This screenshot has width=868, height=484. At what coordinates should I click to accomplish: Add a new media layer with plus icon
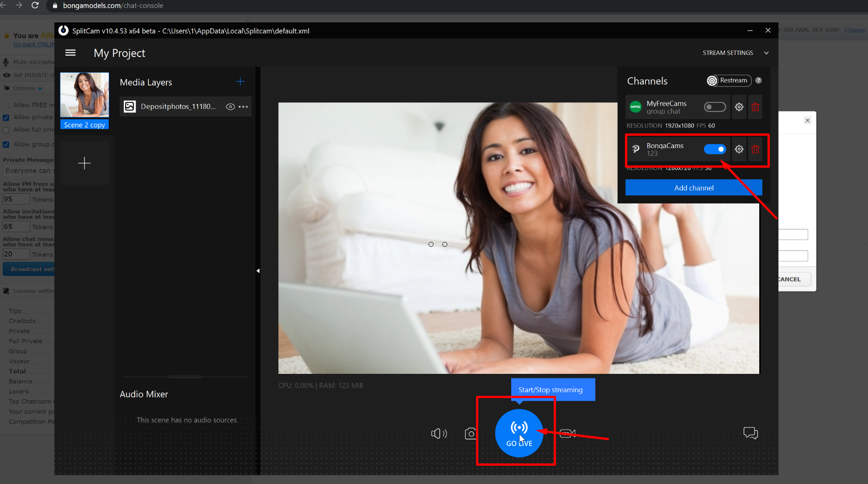point(240,82)
